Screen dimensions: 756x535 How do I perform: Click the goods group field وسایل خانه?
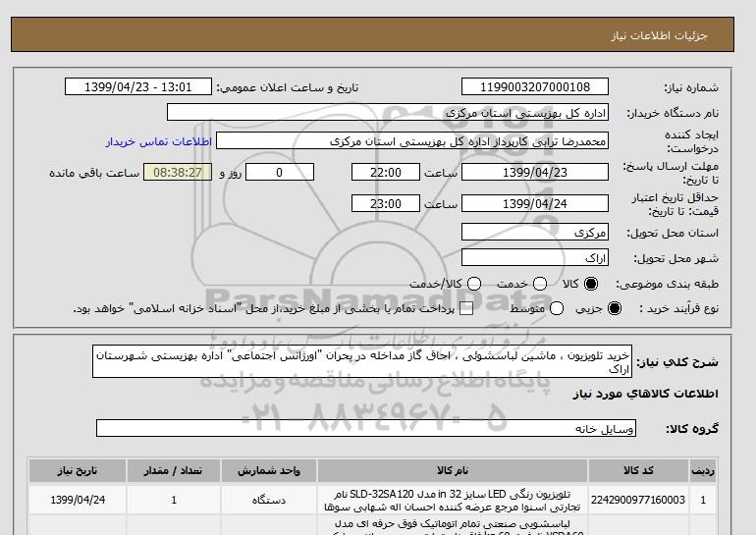[x=366, y=428]
